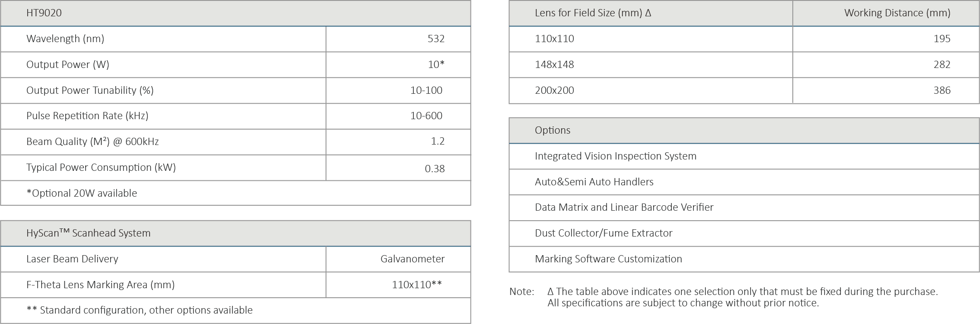Select the Beam Quality 1.2 value
The width and height of the screenshot is (980, 324).
pyautogui.click(x=437, y=141)
